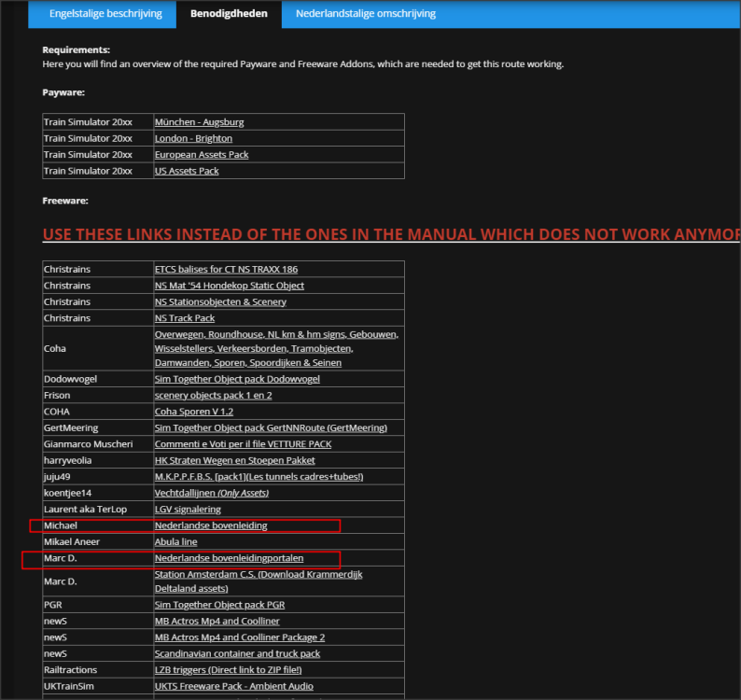Open the Benodigdheden tab
Viewport: 741px width, 700px height.
tap(229, 14)
